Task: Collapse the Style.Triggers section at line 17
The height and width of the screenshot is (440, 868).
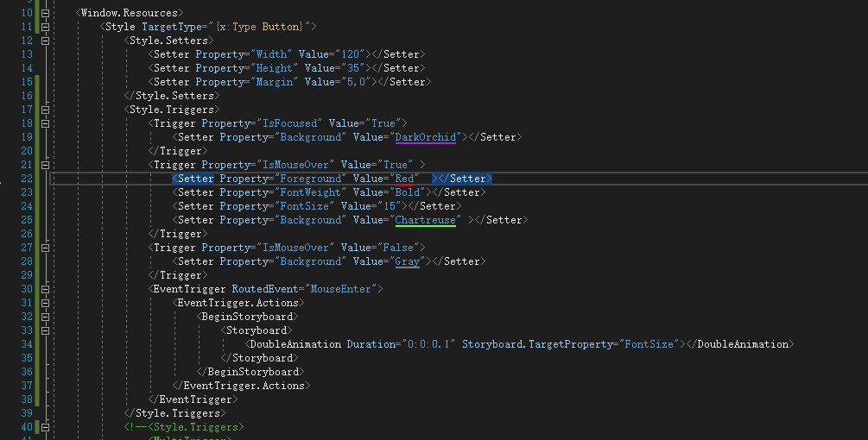Action: click(x=45, y=110)
